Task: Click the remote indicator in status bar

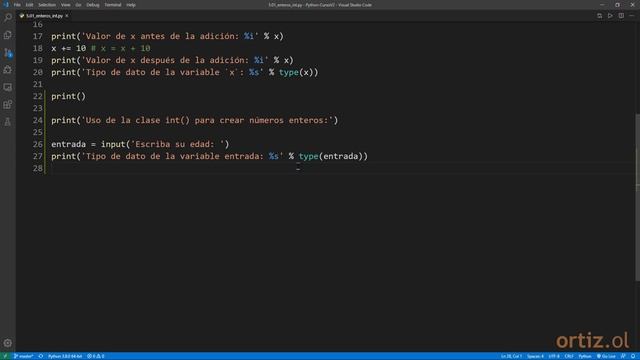Action: tap(5, 356)
